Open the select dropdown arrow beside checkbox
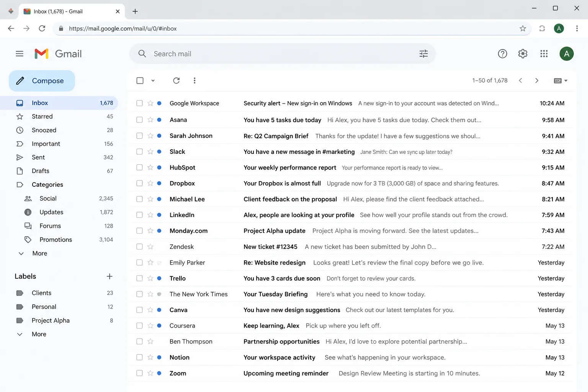 (153, 80)
